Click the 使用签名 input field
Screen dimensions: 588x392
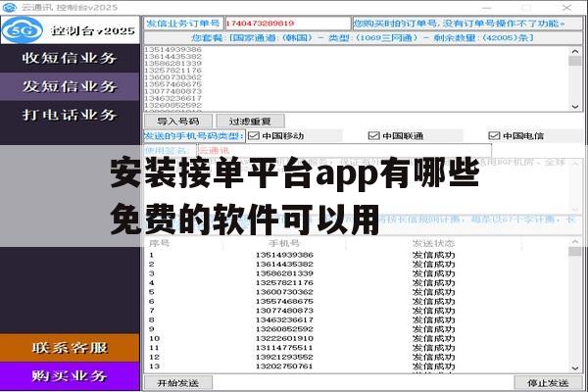344,151
